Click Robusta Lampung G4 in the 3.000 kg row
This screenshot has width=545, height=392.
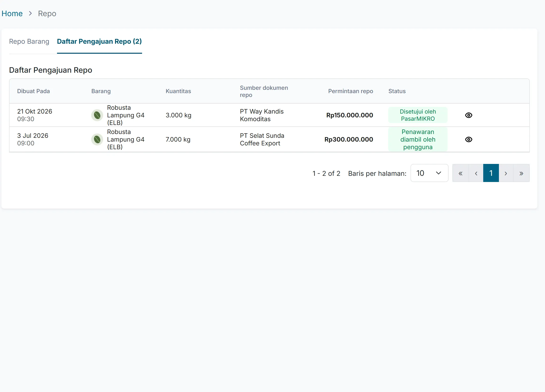[126, 115]
